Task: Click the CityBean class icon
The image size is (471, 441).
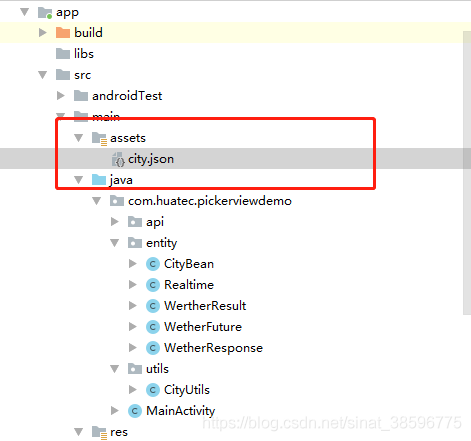Action: click(x=153, y=264)
